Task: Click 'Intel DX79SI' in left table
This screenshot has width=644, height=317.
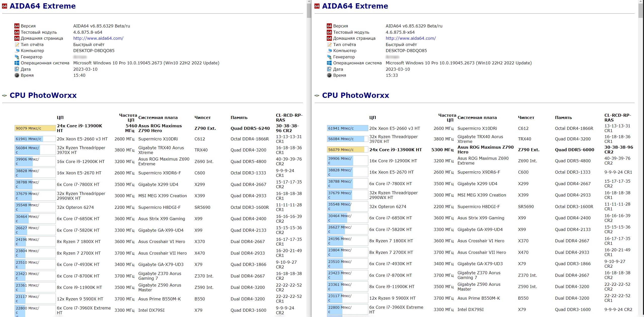Action: tap(151, 310)
